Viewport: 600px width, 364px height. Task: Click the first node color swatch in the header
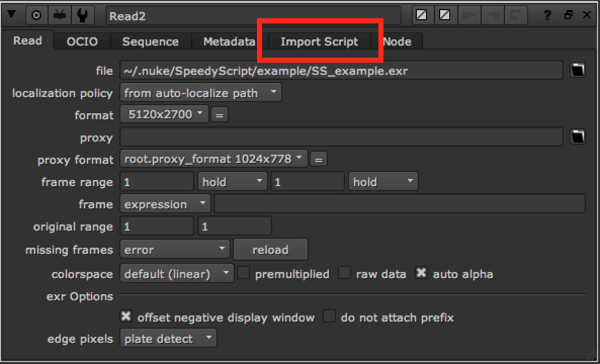[422, 16]
